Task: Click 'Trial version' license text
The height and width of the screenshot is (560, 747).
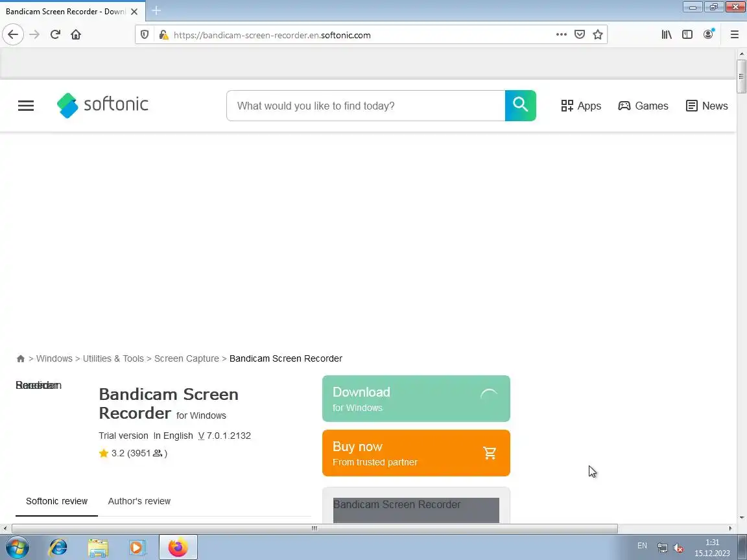Action: tap(123, 436)
